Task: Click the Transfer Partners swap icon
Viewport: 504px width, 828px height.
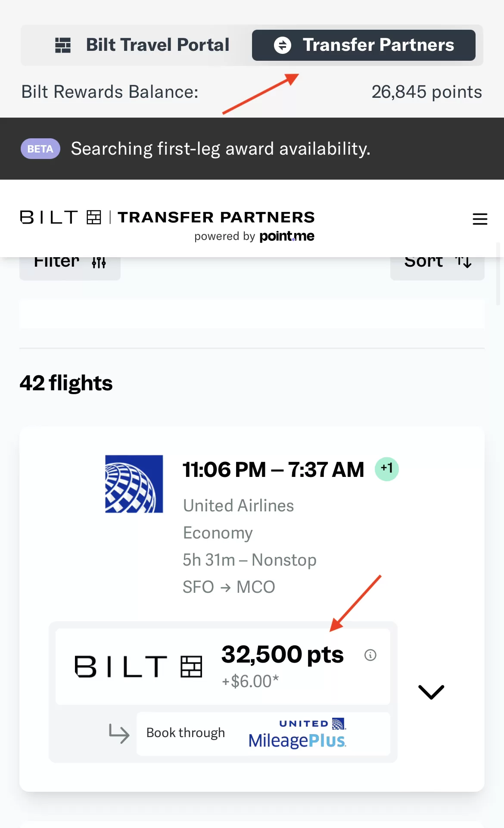Action: point(283,45)
